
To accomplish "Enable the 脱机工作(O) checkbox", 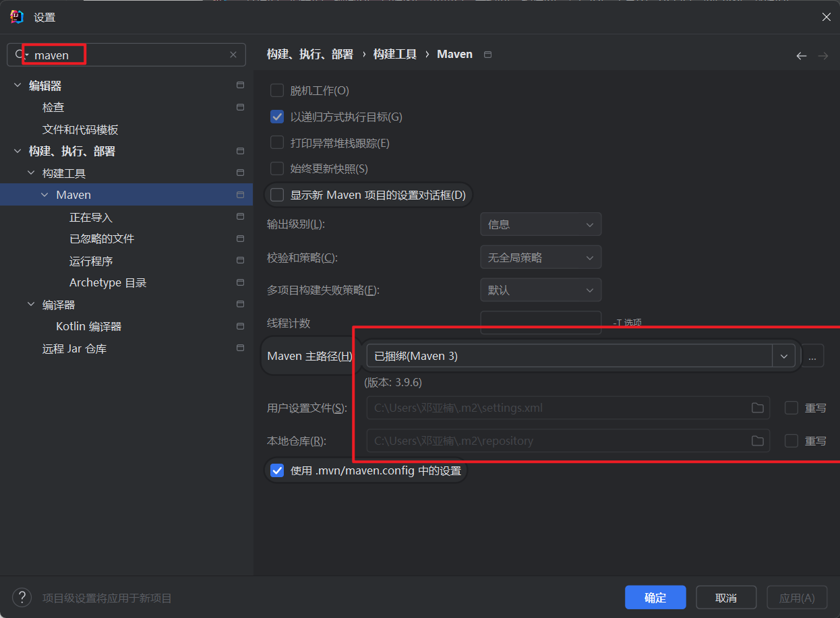I will click(277, 90).
